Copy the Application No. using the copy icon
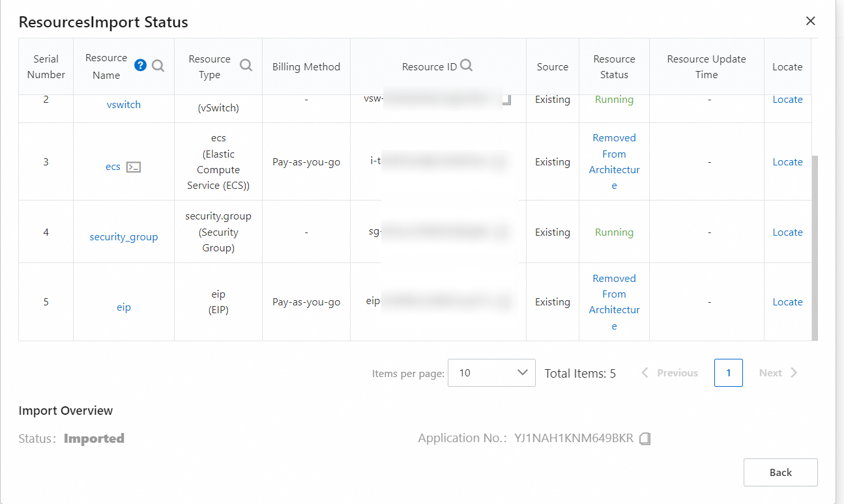 coord(645,439)
